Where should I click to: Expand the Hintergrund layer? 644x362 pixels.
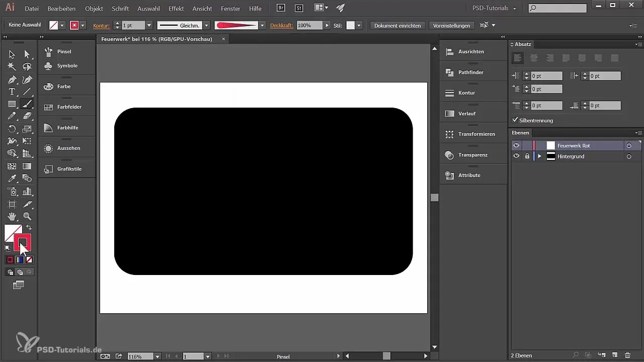[x=539, y=156]
